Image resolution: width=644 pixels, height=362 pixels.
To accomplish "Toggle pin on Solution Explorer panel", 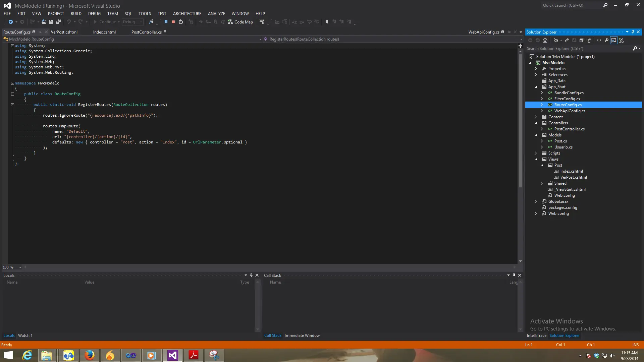I will coord(633,32).
